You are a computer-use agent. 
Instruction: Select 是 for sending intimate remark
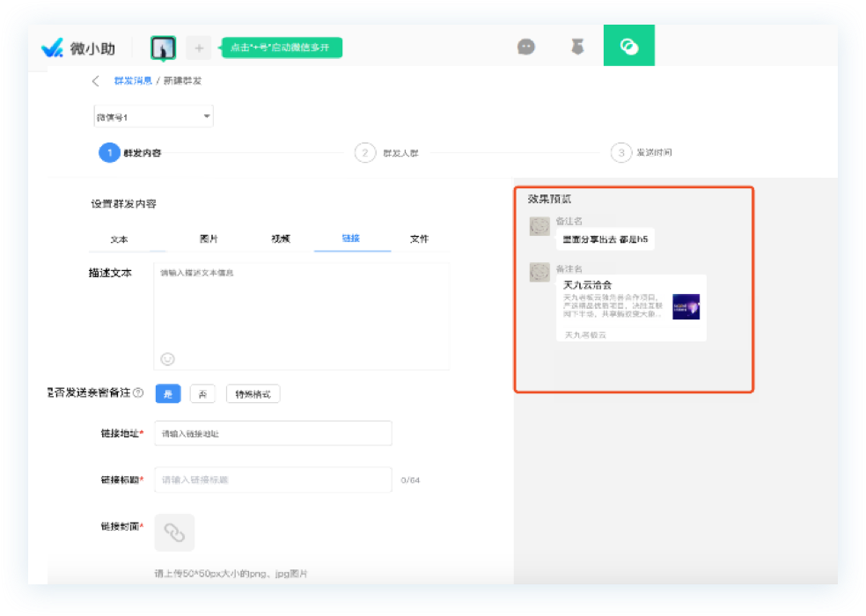coord(168,393)
